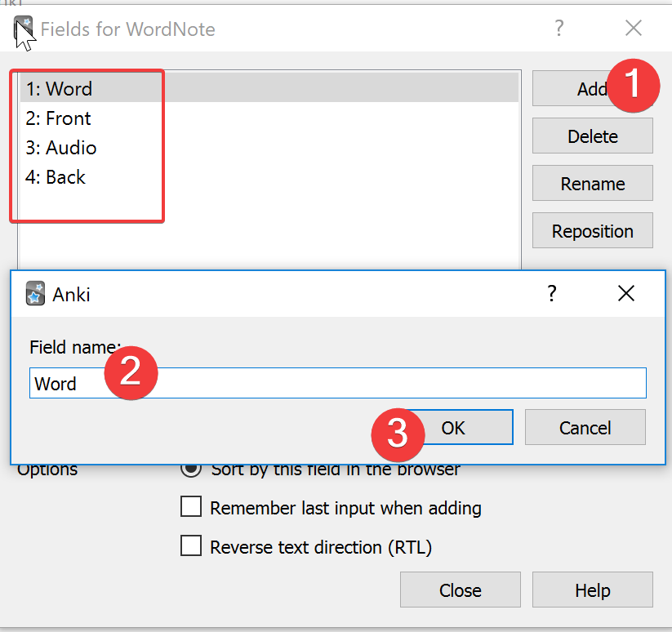672x632 pixels.
Task: Click the Field name text input
Action: (x=338, y=383)
